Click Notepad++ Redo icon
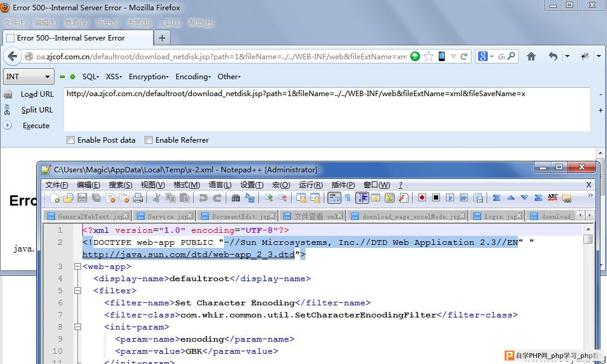The width and height of the screenshot is (607, 364). point(217,198)
